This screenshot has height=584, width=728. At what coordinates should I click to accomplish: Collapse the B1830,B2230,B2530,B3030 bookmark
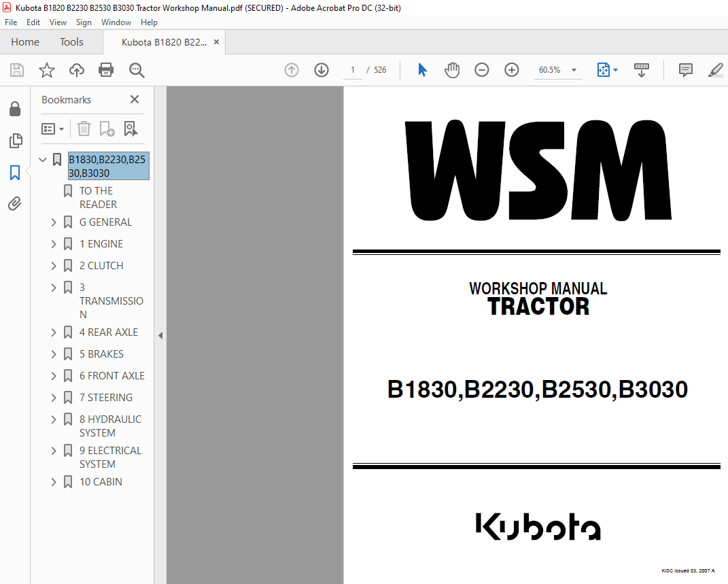point(43,160)
